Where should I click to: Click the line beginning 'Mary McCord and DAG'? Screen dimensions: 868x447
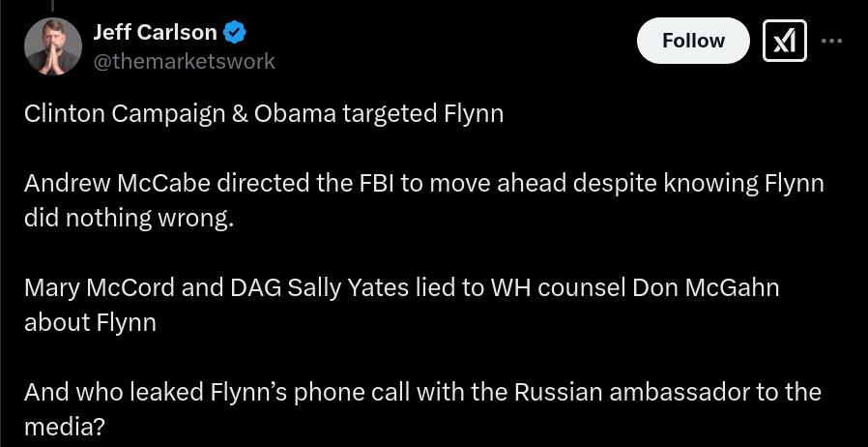pos(401,288)
